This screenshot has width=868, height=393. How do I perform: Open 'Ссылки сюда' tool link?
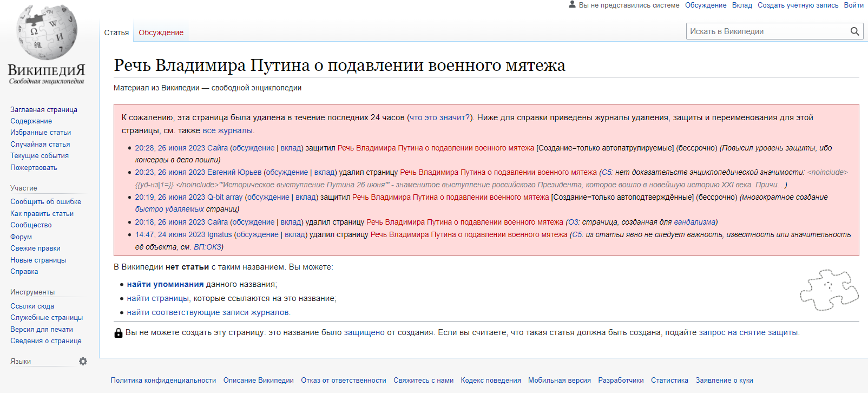point(32,306)
